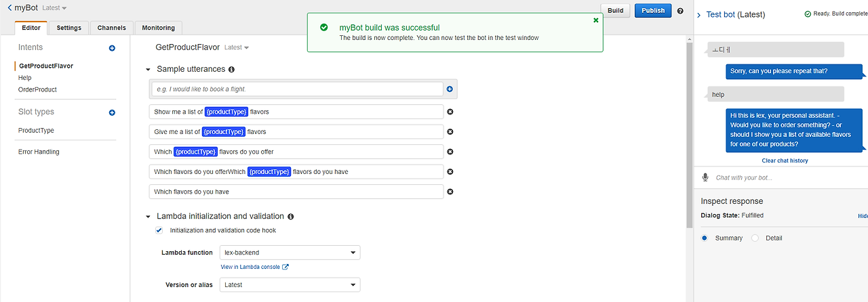Open the Version or alias dropdown

pos(290,285)
